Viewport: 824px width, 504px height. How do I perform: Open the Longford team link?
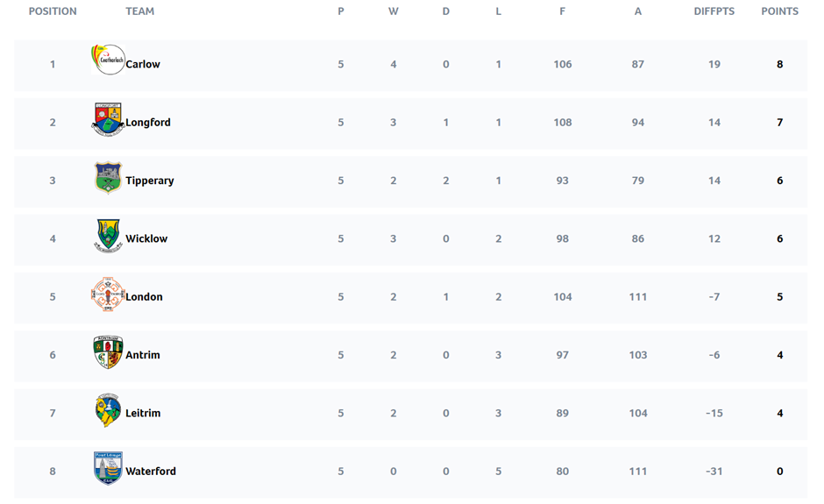(x=148, y=123)
